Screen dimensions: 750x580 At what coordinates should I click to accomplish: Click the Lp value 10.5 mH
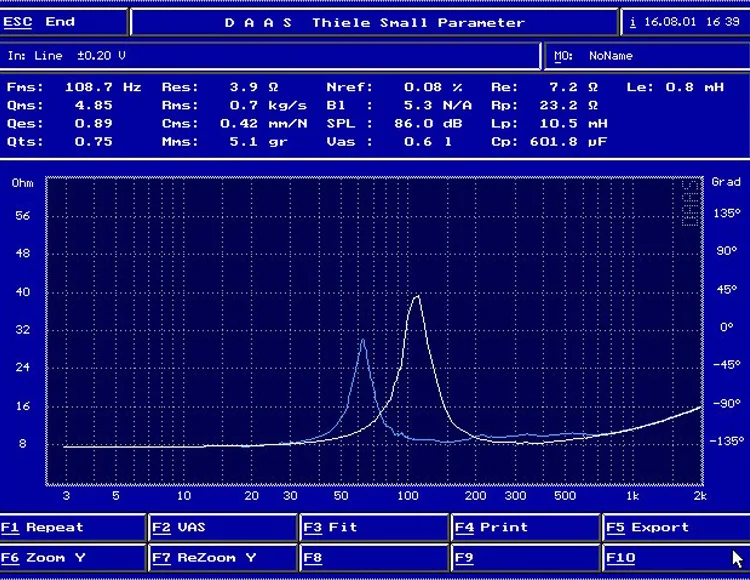[574, 123]
